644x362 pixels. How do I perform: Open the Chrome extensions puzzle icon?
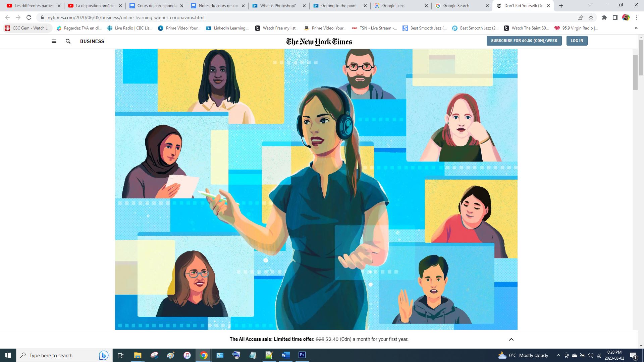coord(604,17)
